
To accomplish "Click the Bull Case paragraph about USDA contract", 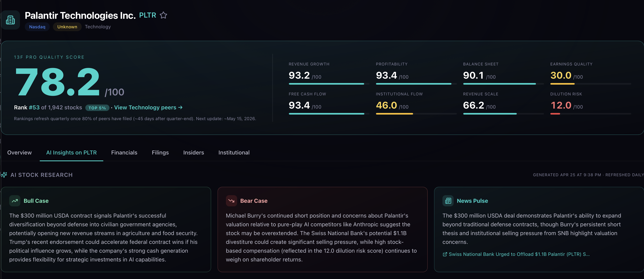I will [x=103, y=237].
